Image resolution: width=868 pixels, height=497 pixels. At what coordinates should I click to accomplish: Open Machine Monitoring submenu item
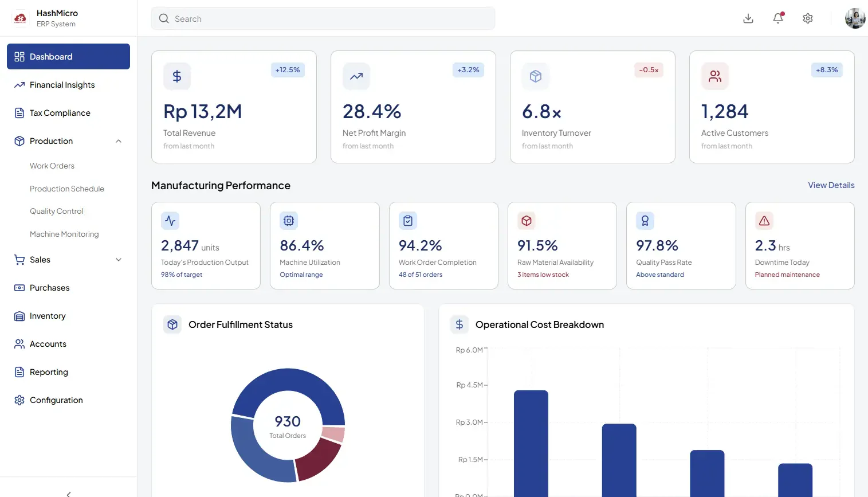64,234
